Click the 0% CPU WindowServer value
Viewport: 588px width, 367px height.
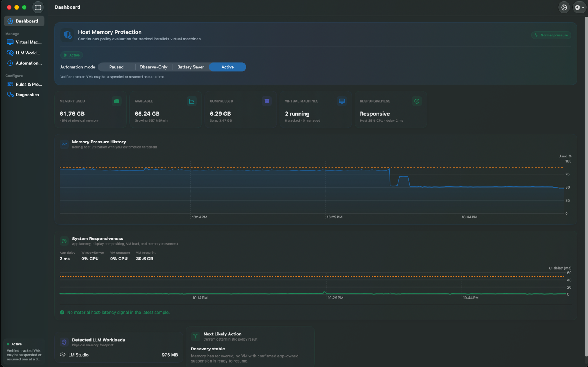point(90,259)
